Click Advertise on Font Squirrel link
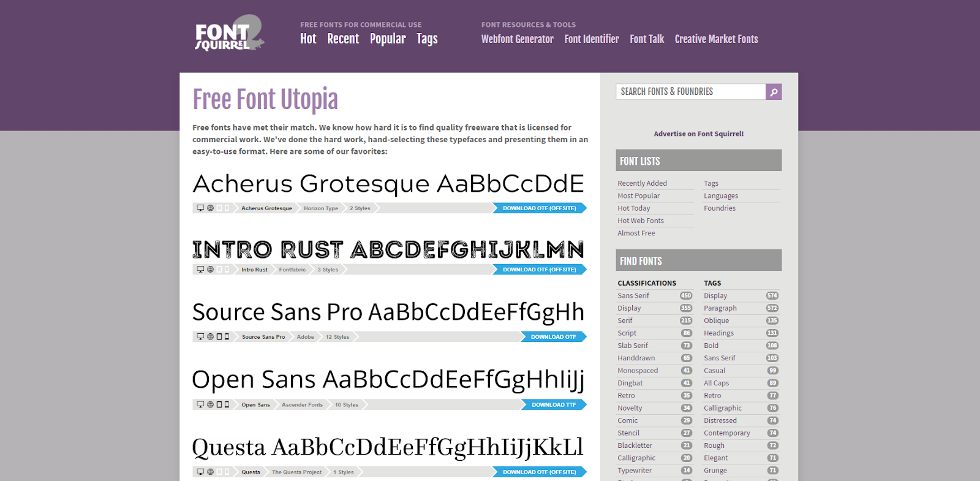This screenshot has width=980, height=481. [699, 134]
